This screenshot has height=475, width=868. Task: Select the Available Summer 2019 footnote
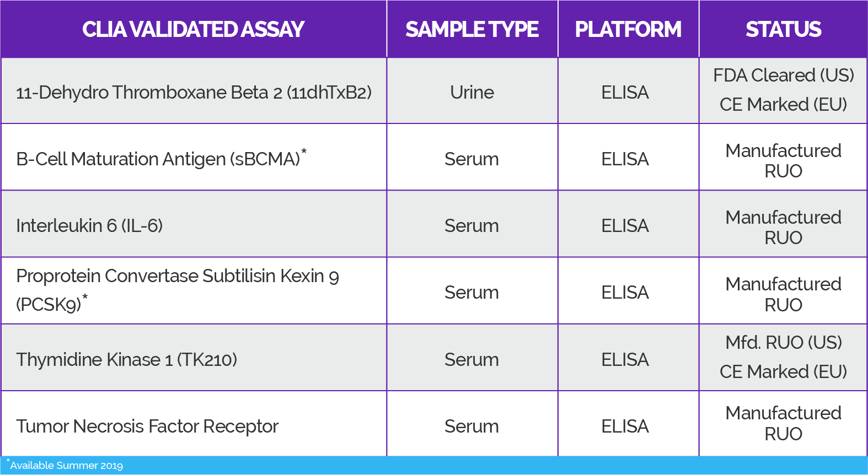pyautogui.click(x=65, y=465)
